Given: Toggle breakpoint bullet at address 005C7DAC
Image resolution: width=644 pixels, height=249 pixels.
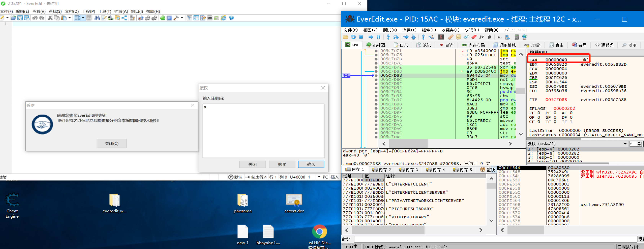Looking at the screenshot, I should pyautogui.click(x=376, y=129).
